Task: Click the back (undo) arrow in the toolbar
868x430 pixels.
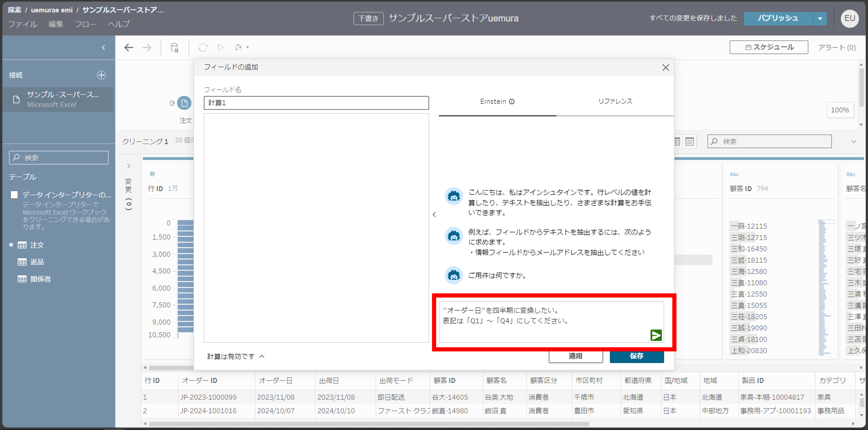Action: tap(129, 48)
